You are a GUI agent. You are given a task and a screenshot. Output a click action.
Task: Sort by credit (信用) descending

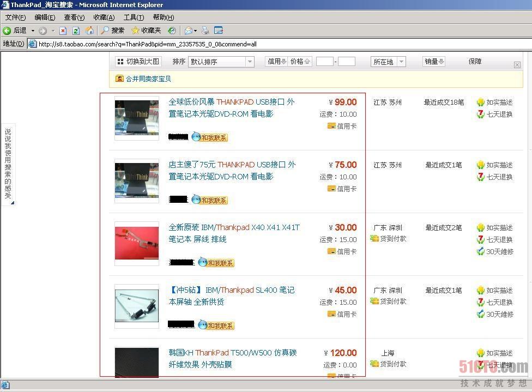pyautogui.click(x=277, y=62)
